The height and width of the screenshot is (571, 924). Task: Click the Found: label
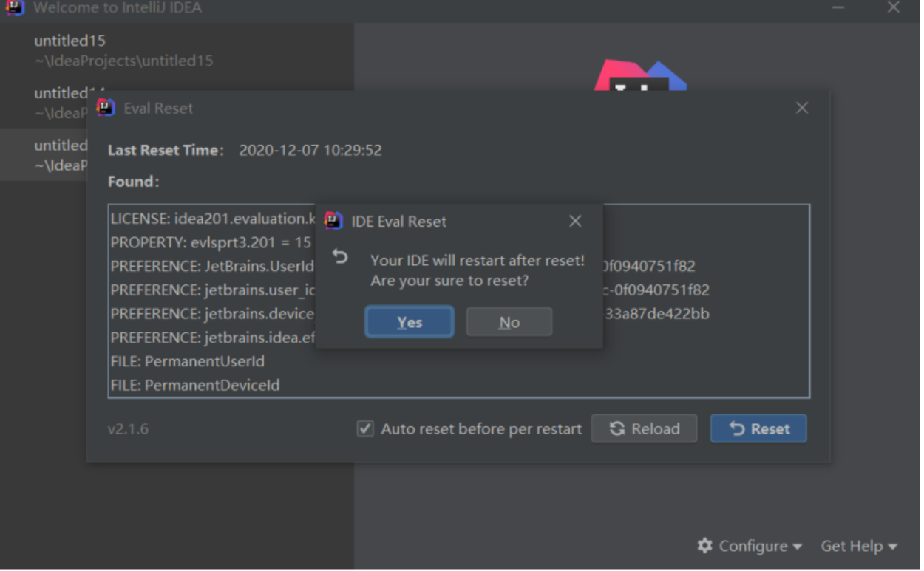[134, 181]
